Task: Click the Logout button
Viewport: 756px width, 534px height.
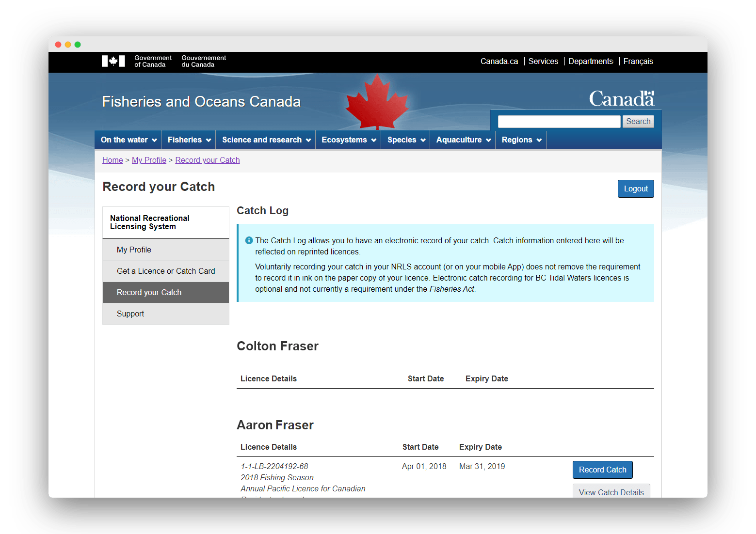Action: pos(636,189)
